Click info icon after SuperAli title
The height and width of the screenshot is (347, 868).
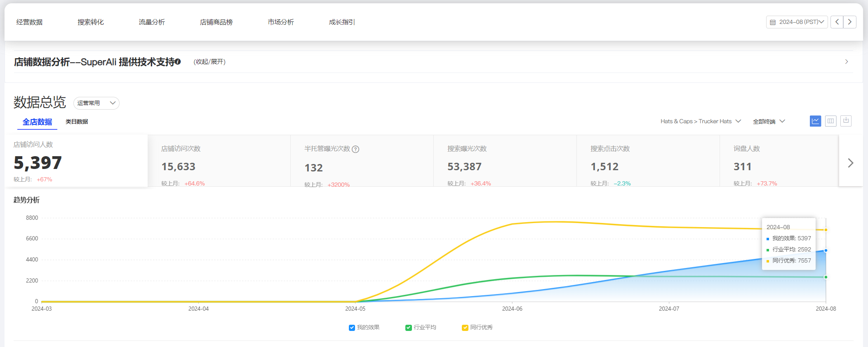(x=178, y=62)
